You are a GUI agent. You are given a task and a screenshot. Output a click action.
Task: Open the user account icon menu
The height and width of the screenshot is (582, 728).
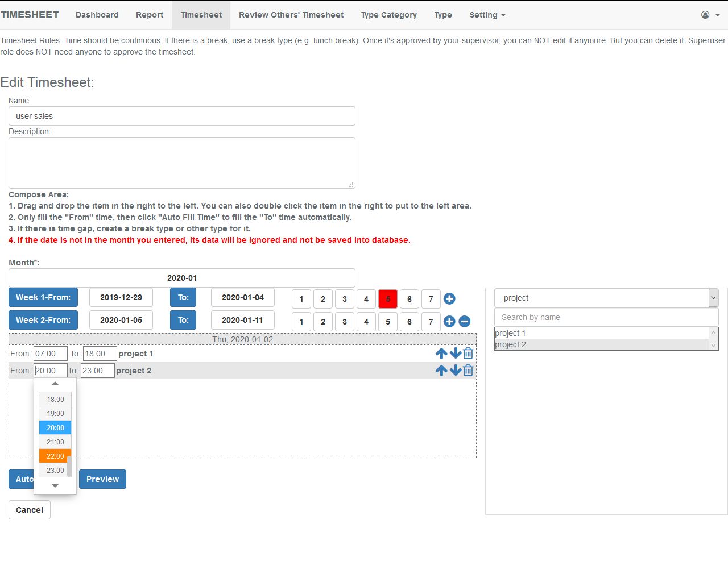[x=704, y=15]
